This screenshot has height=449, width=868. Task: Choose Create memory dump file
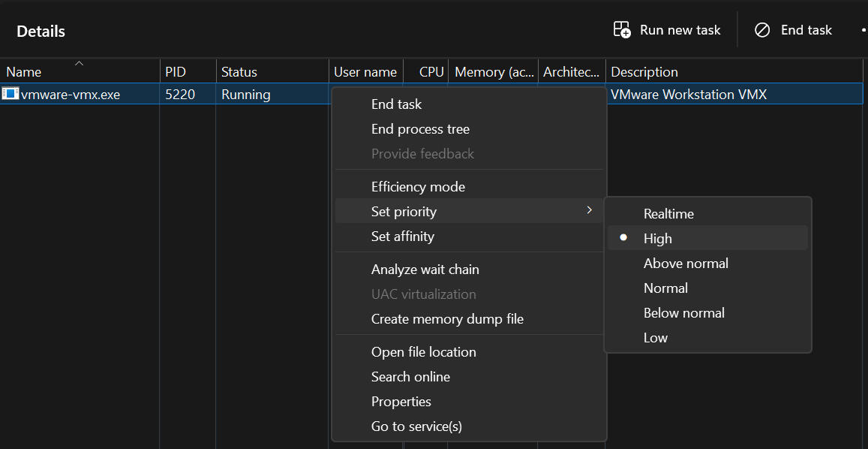447,319
